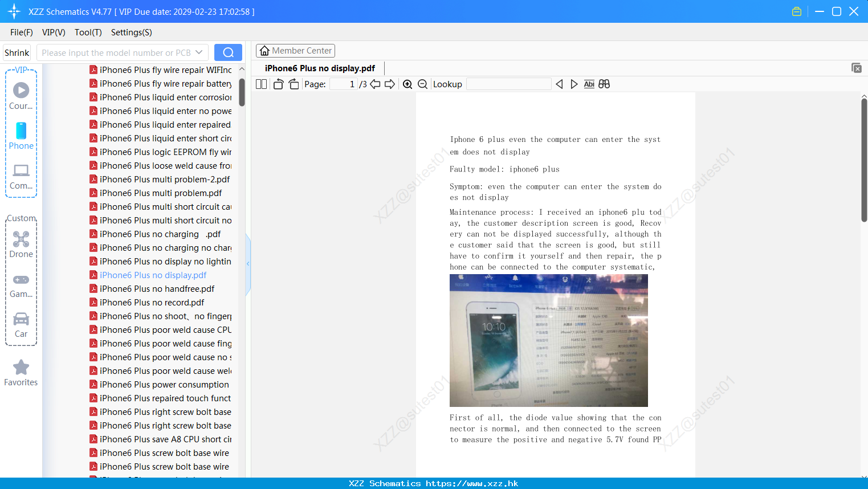The height and width of the screenshot is (489, 868).
Task: Zoom out of the PDF
Action: [423, 84]
